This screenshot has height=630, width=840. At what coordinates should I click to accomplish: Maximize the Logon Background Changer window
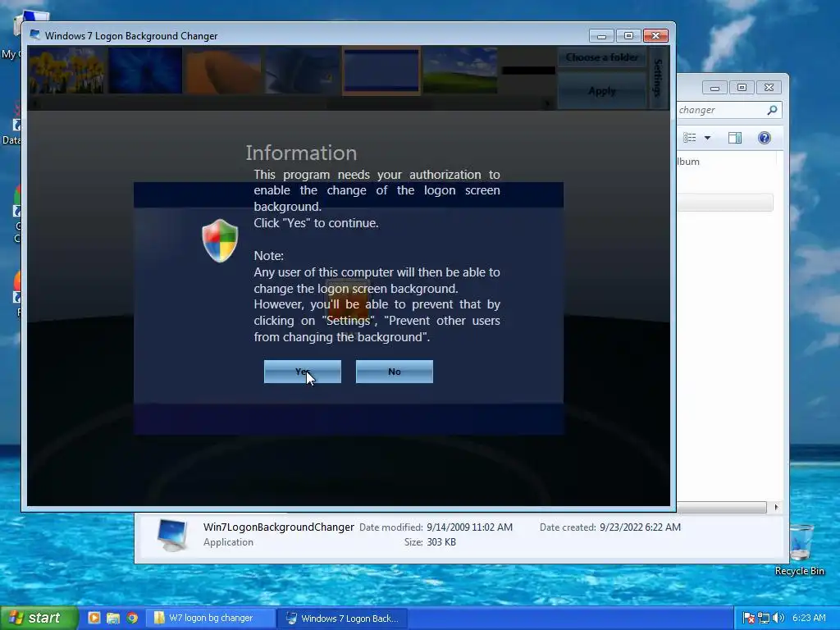(x=628, y=36)
